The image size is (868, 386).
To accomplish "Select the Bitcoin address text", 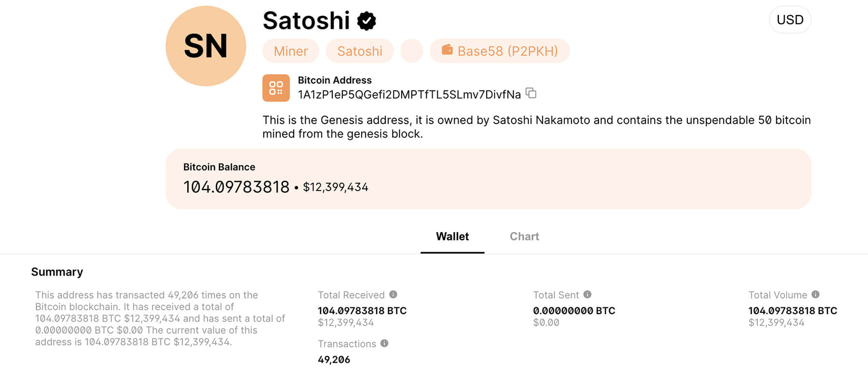I will [409, 95].
